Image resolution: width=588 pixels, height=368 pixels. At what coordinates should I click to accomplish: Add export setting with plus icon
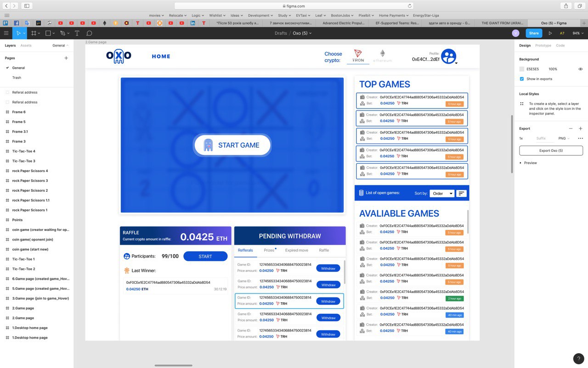[580, 129]
